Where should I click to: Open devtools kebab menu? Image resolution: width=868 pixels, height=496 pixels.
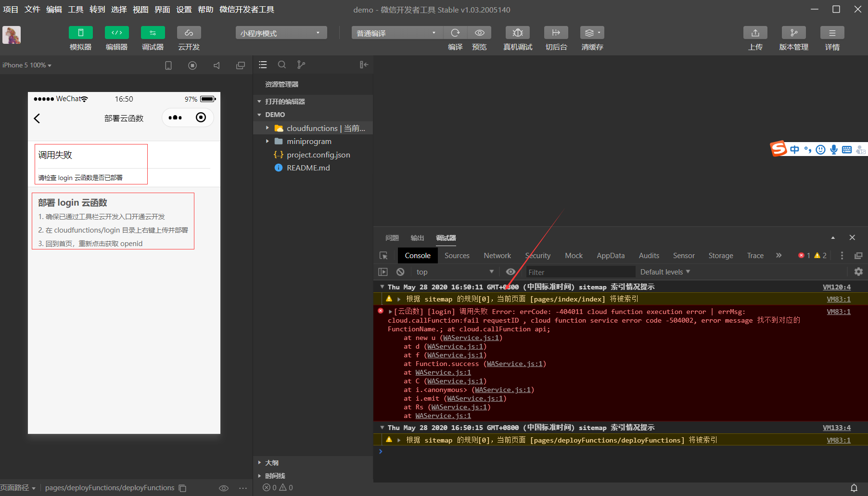tap(842, 256)
